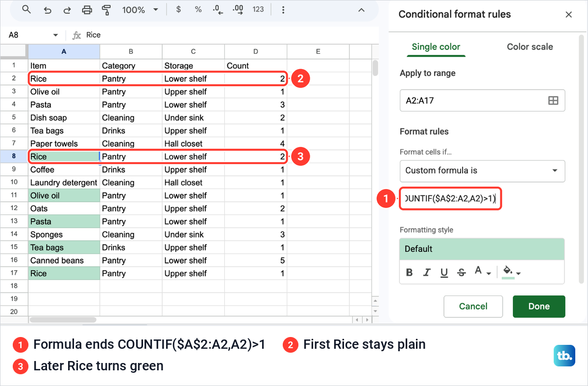The height and width of the screenshot is (386, 588).
Task: Switch to the Single color tab
Action: 436,47
